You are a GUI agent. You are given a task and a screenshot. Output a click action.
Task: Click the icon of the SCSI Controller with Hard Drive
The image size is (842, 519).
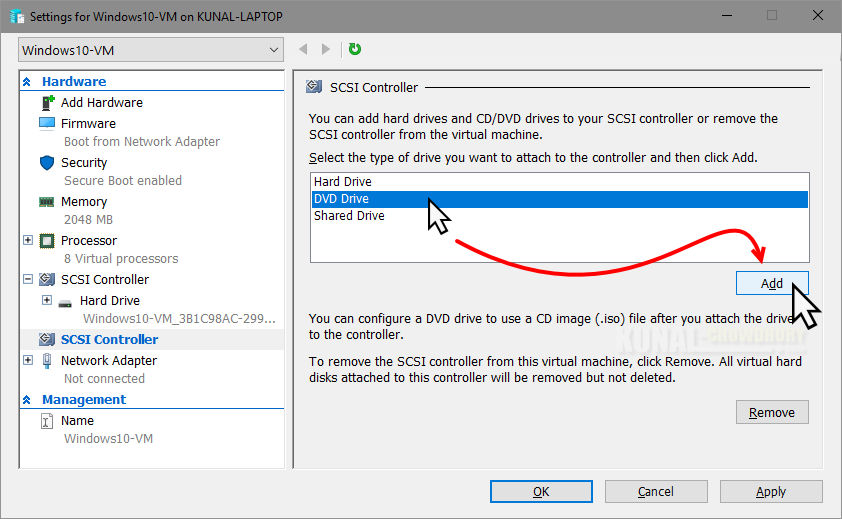coord(47,279)
